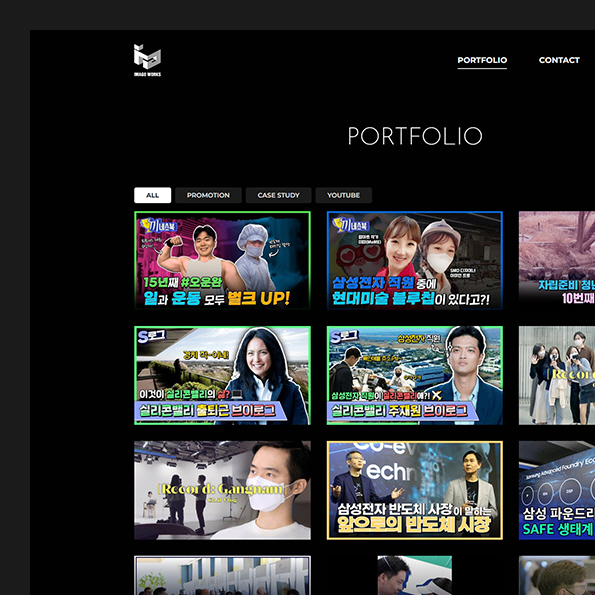
Task: Go to the CONTACT page
Action: [x=559, y=60]
